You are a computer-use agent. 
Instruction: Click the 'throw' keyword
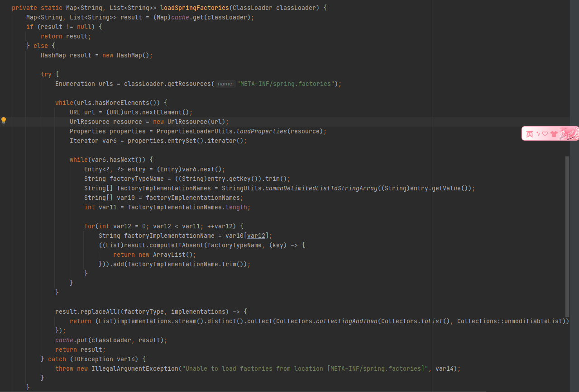click(64, 369)
